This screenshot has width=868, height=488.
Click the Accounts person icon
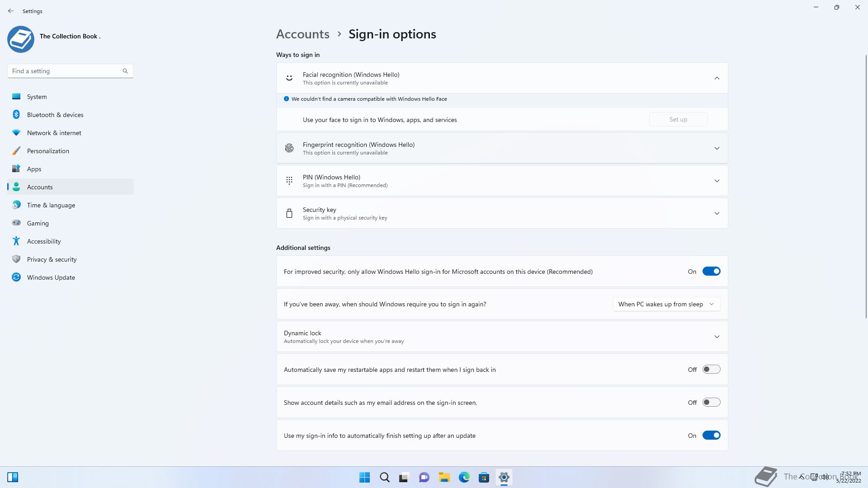pyautogui.click(x=16, y=187)
